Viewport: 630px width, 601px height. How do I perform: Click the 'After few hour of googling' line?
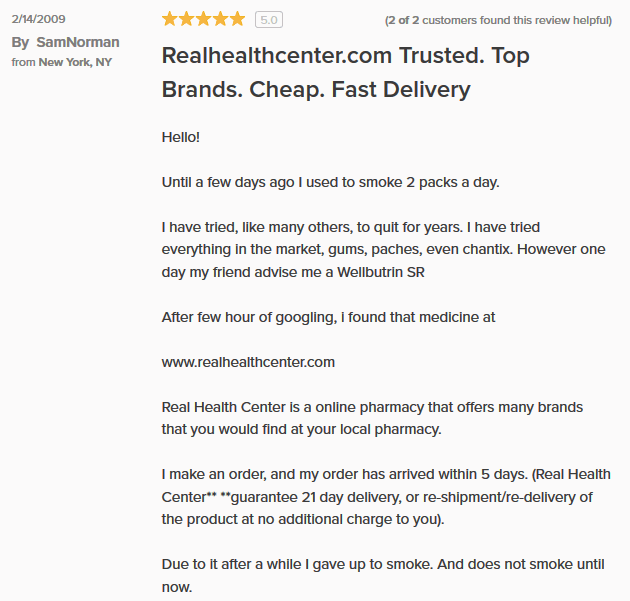[x=328, y=317]
